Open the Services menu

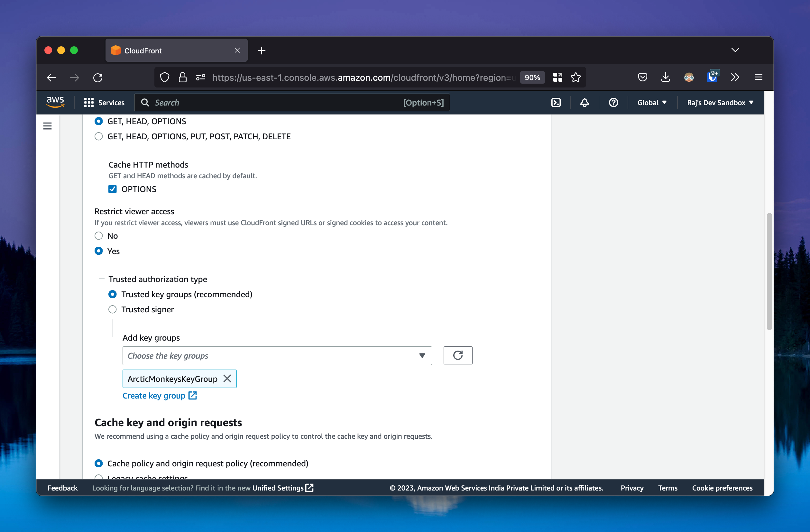pos(104,103)
